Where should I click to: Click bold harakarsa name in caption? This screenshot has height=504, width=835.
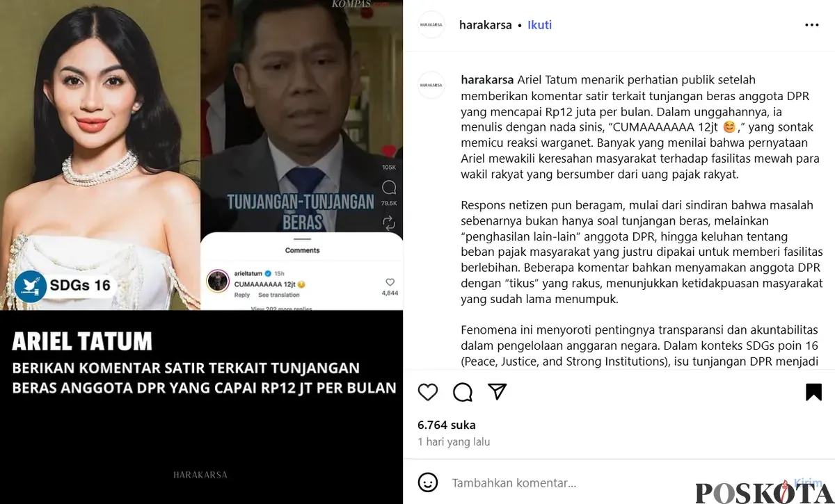point(488,80)
